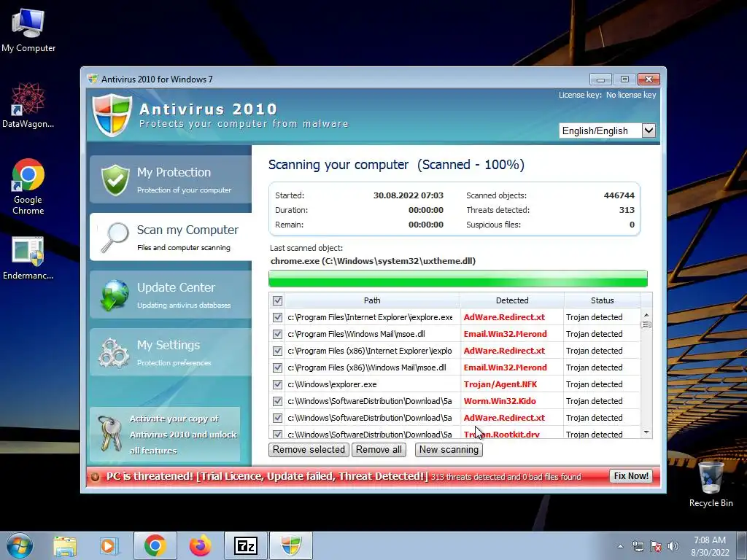Open Windows Explorer from the taskbar
The image size is (747, 560).
(x=65, y=545)
